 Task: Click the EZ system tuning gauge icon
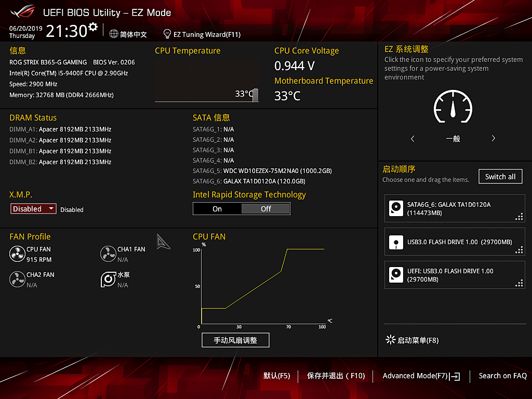[453, 106]
